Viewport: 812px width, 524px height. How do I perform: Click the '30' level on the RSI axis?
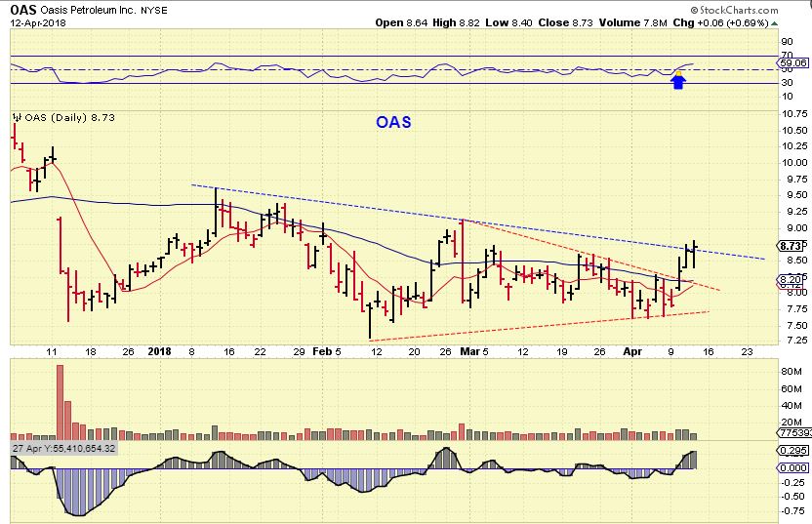tap(788, 82)
